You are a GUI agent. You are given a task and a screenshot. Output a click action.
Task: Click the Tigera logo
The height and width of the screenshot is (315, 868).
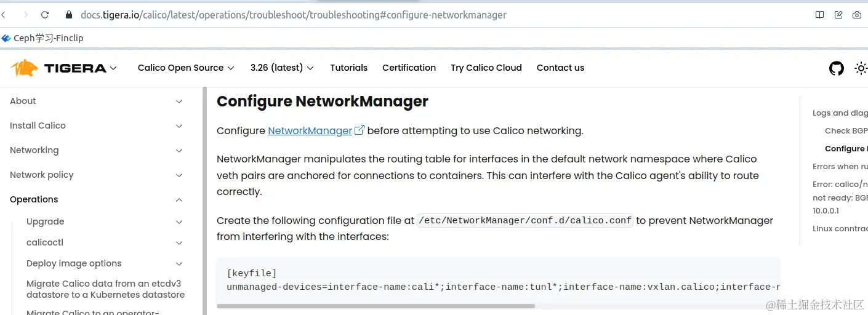pyautogui.click(x=58, y=68)
